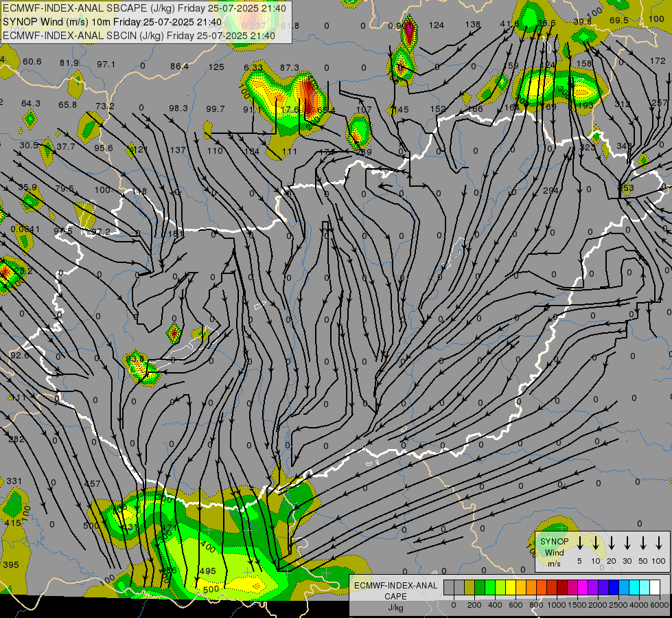Click the 10 m/s wind arrow in legend
Screen dimensions: 672x618
[x=595, y=543]
